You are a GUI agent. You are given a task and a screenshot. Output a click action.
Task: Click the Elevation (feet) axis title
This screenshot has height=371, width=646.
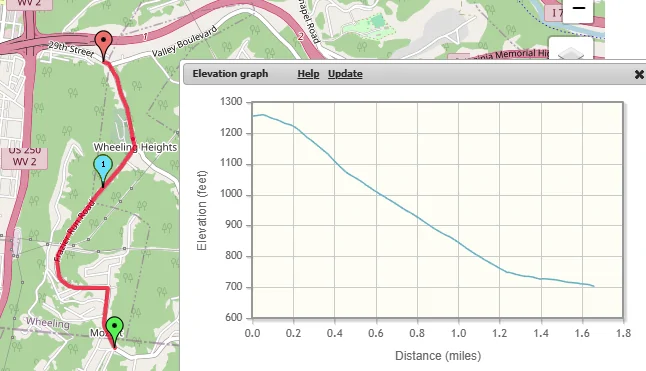pos(201,210)
